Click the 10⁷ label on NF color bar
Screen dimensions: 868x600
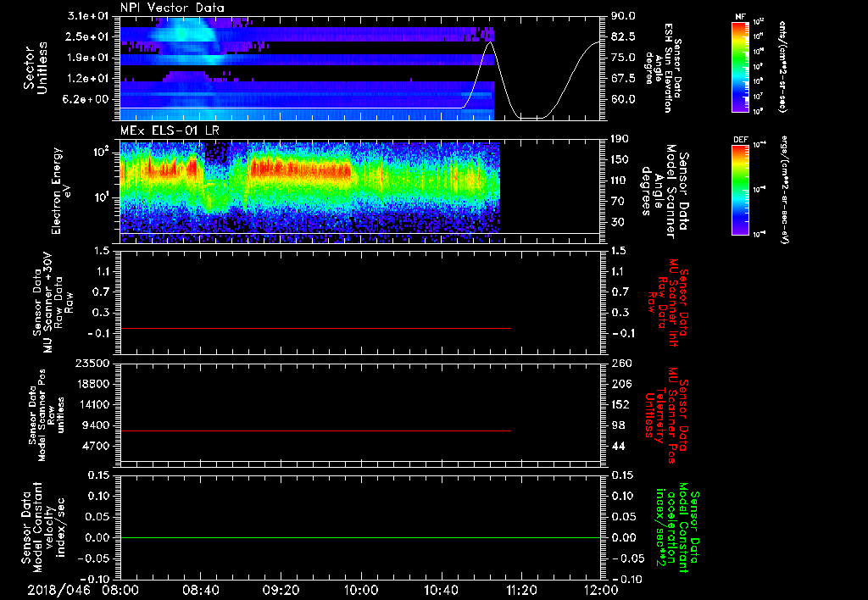(759, 97)
